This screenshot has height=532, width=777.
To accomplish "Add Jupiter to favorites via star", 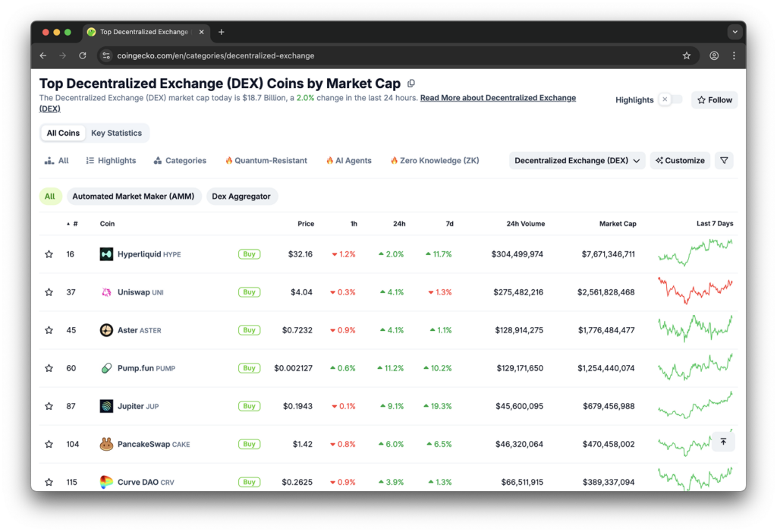I will (49, 406).
